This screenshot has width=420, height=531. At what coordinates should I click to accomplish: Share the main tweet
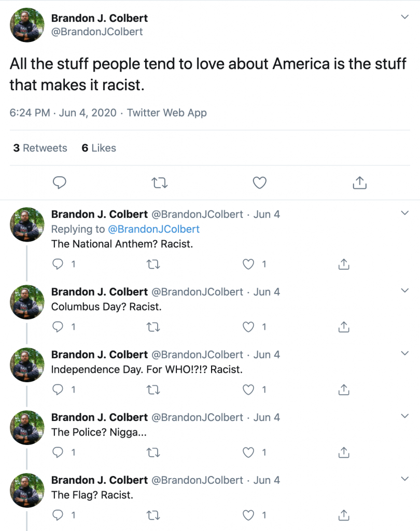tap(359, 183)
